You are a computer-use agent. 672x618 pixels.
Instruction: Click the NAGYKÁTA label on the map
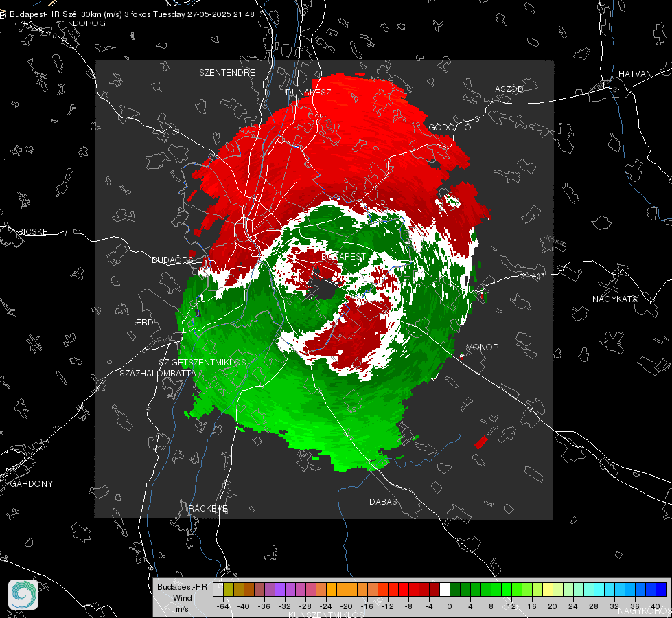tap(615, 299)
